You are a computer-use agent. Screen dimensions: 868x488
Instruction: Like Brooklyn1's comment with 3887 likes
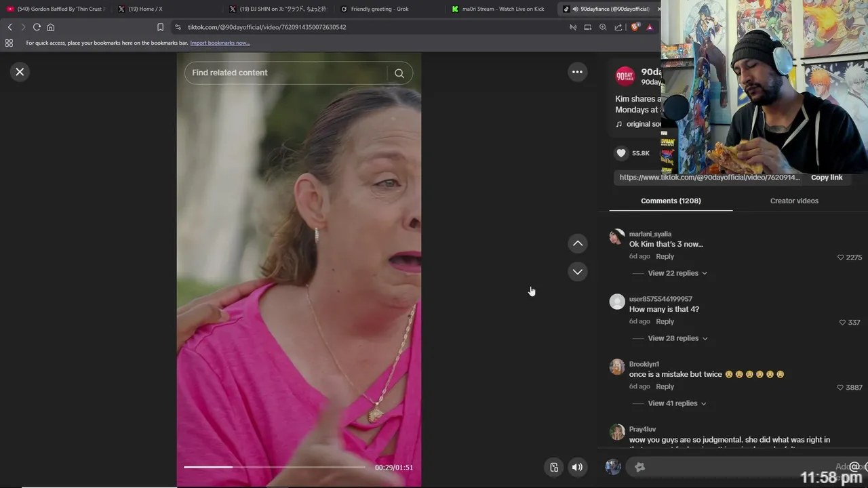click(841, 388)
